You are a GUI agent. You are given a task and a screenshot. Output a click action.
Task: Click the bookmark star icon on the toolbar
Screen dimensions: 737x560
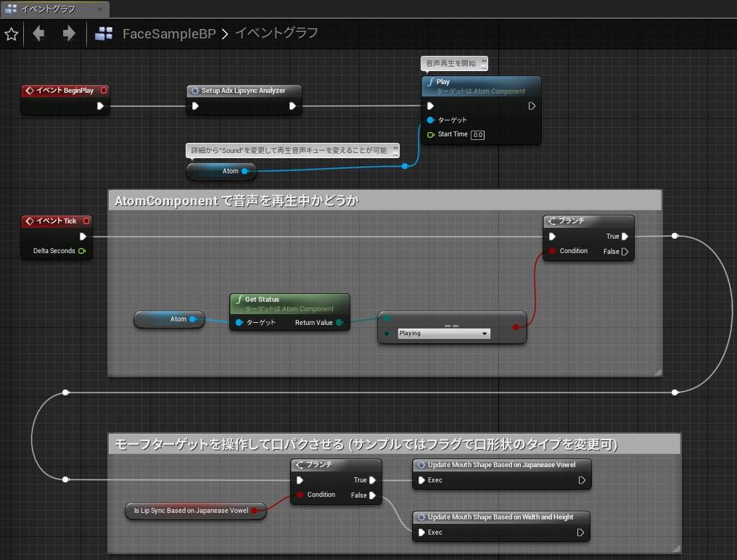11,33
